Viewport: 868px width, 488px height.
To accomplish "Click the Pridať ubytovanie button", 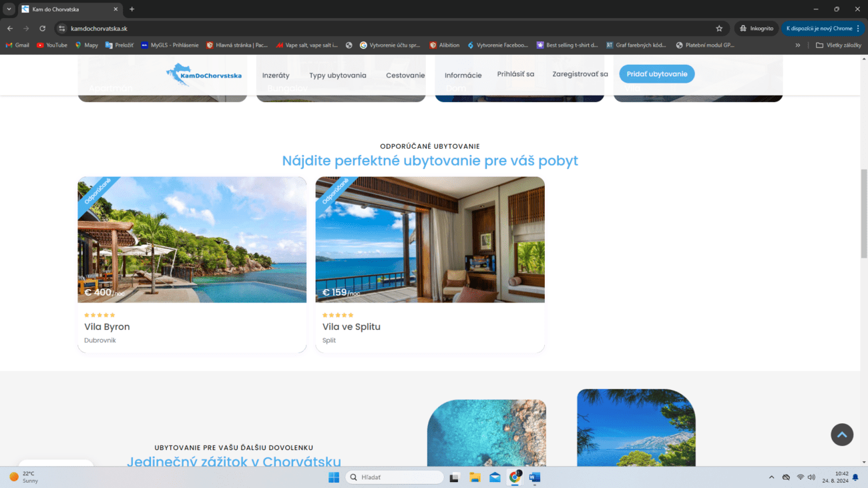I will [657, 74].
